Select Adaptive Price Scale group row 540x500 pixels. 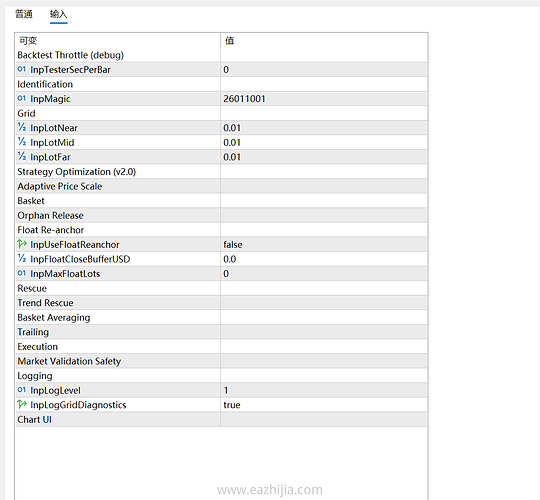(x=221, y=186)
